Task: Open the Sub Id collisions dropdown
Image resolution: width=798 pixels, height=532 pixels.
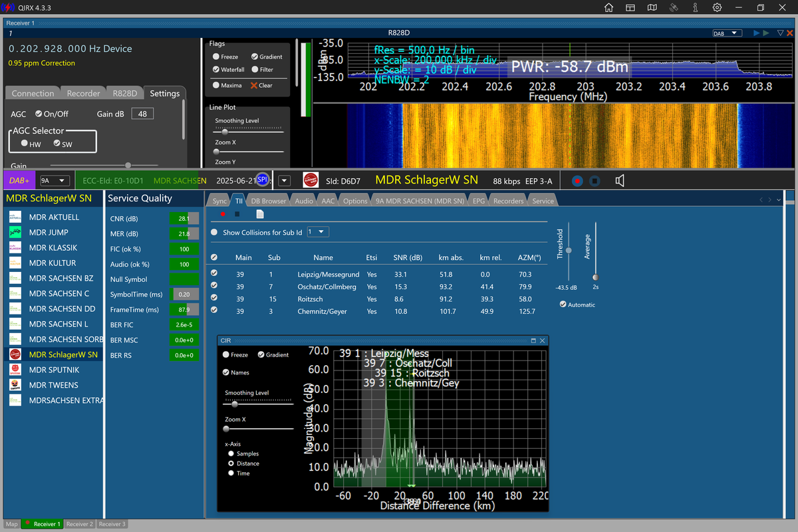Action: pos(318,232)
